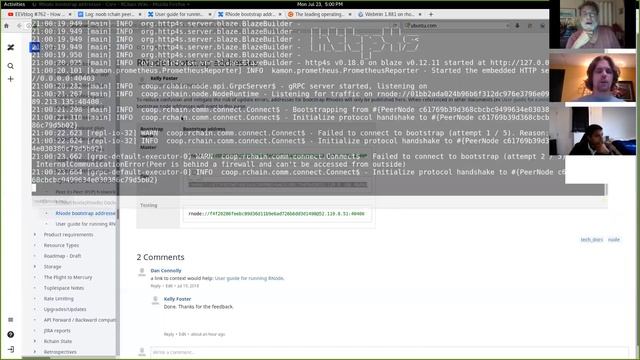The height and width of the screenshot is (360, 640).
Task: Open RNode bootstrap addresses in sidebar tree
Action: [86, 213]
